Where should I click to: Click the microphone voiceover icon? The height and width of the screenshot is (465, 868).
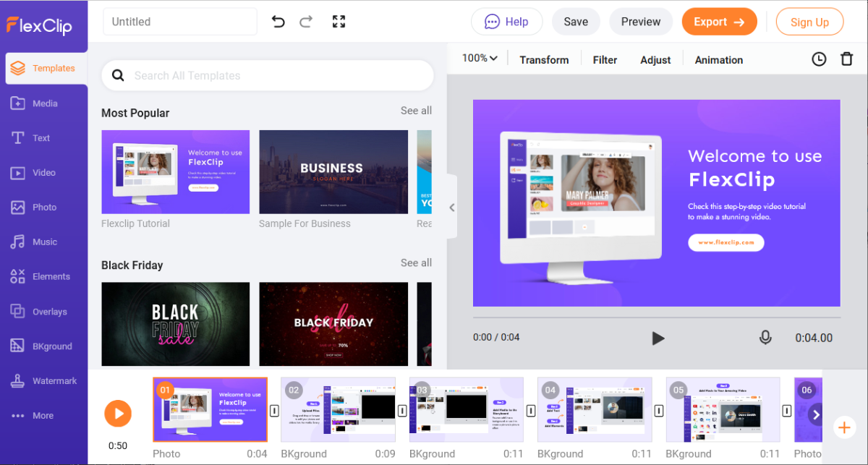(x=765, y=338)
